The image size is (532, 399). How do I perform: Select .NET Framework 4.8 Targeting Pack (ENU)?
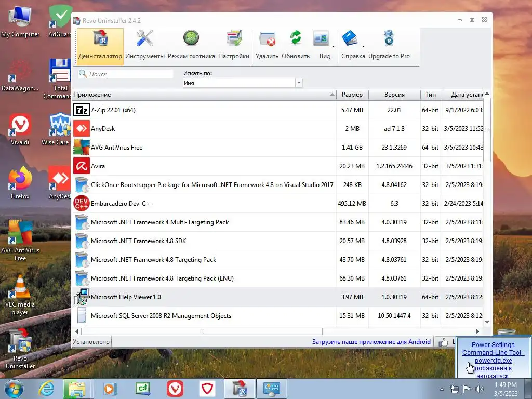(277, 278)
